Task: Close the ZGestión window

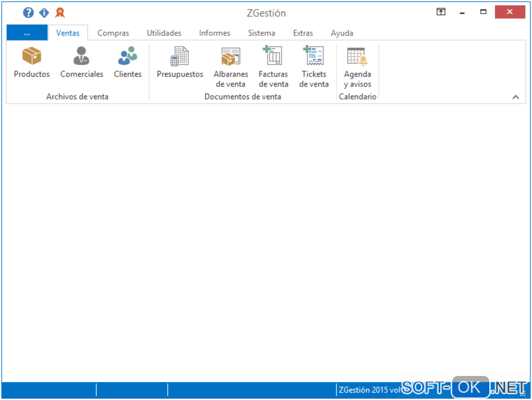Action: click(510, 12)
